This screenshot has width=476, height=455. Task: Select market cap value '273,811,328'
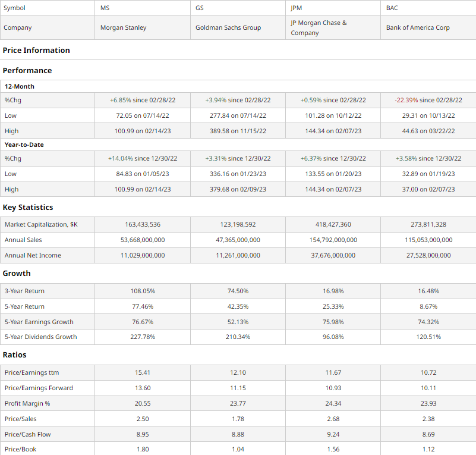(428, 225)
